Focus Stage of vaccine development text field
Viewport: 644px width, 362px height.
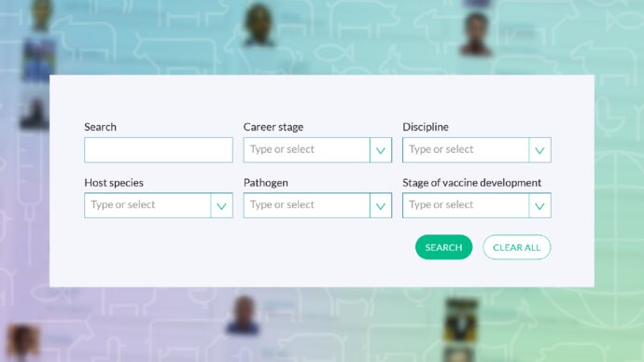pyautogui.click(x=466, y=205)
